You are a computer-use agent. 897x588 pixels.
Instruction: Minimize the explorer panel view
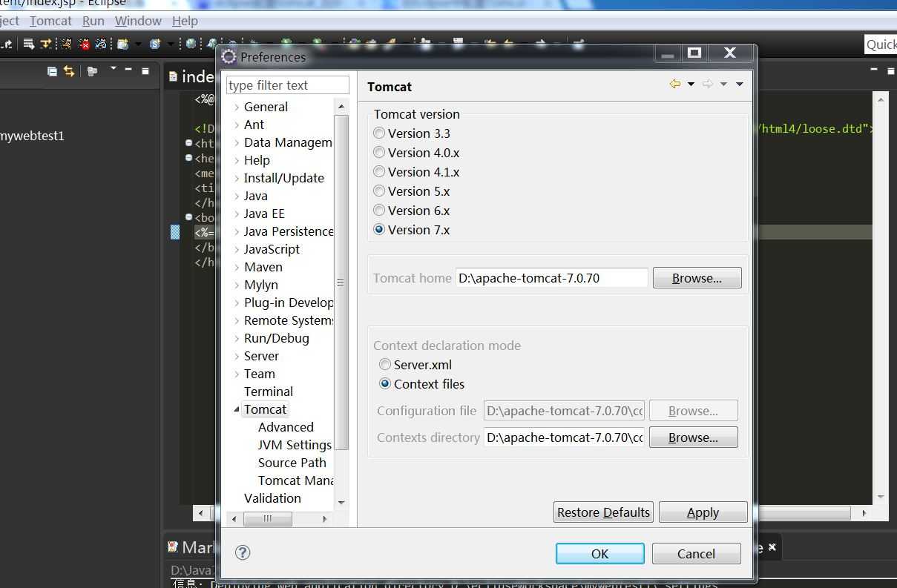pos(128,70)
